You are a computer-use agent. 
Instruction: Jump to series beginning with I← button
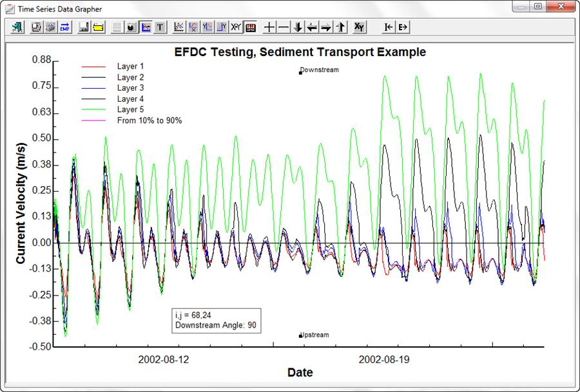click(389, 27)
